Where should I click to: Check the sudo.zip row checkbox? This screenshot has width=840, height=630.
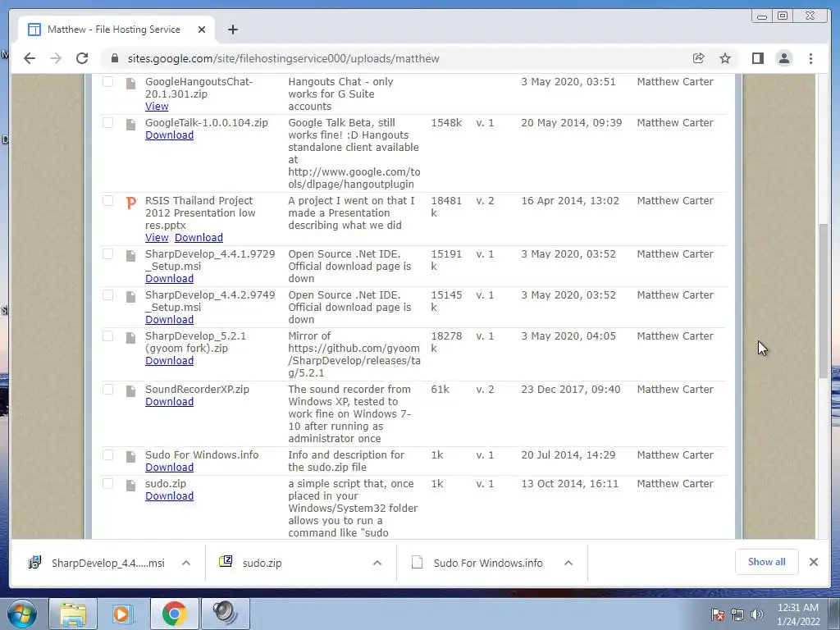tap(107, 484)
